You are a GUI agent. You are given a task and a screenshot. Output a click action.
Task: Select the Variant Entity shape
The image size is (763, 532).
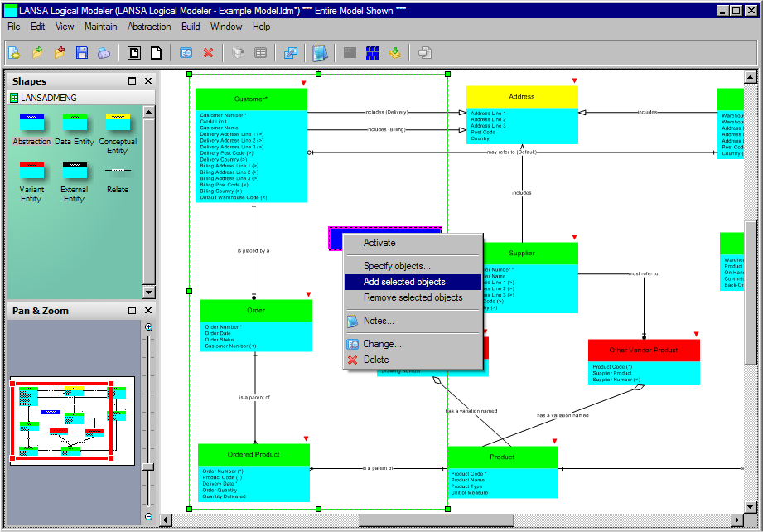(31, 182)
